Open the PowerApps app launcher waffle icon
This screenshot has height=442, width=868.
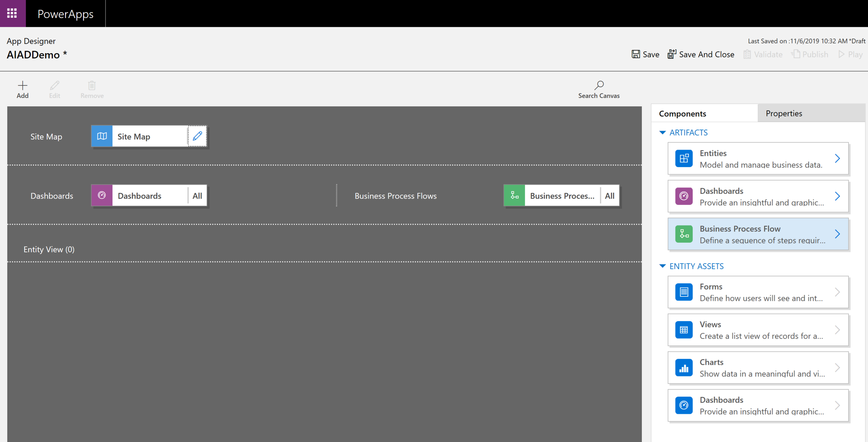[12, 14]
